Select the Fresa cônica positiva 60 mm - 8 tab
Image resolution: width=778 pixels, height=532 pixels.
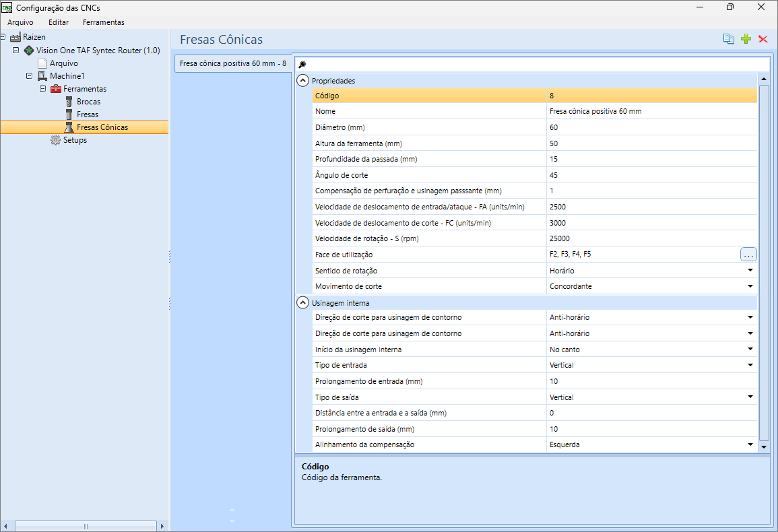(233, 63)
